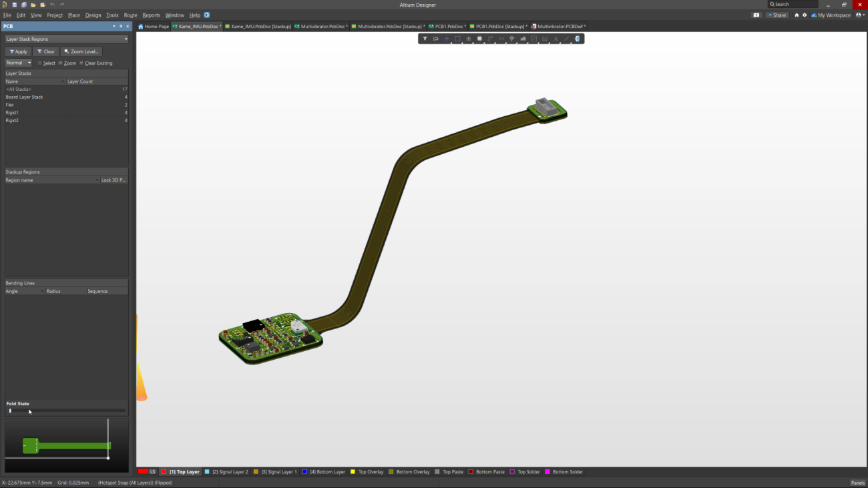Screen dimensions: 868x488
Task: Click the component placement icon in the toolbar
Action: tap(480, 38)
